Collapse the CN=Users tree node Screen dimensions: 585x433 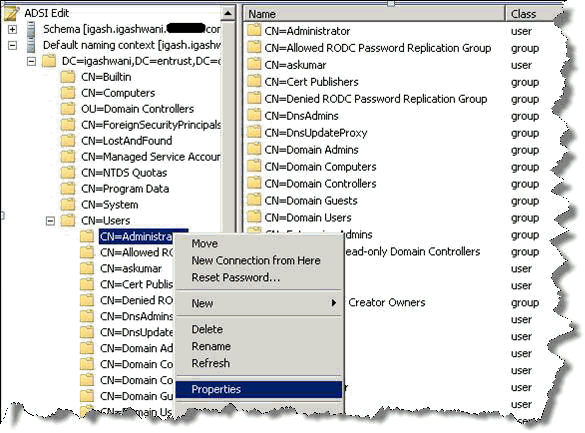coord(50,221)
